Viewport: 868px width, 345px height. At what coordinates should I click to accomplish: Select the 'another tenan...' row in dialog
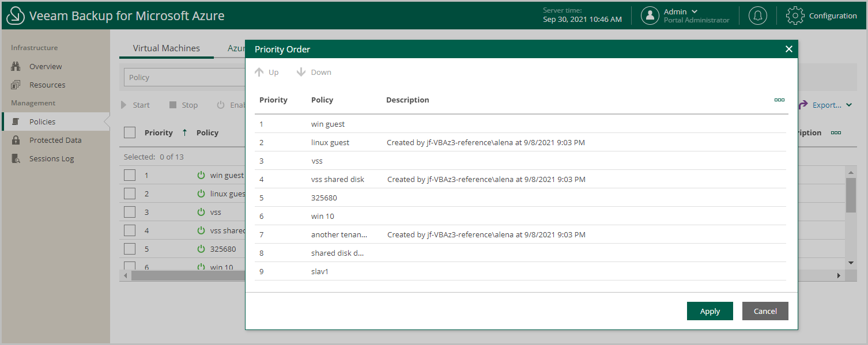click(520, 234)
